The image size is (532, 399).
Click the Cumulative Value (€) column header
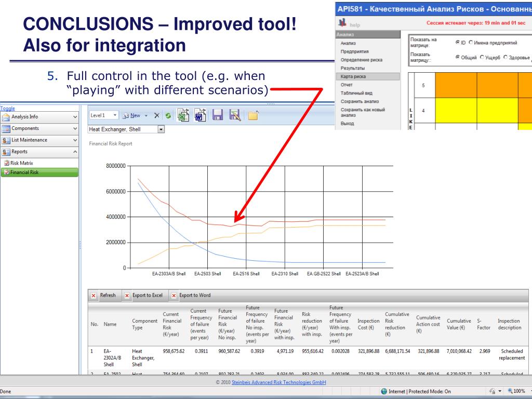459,324
